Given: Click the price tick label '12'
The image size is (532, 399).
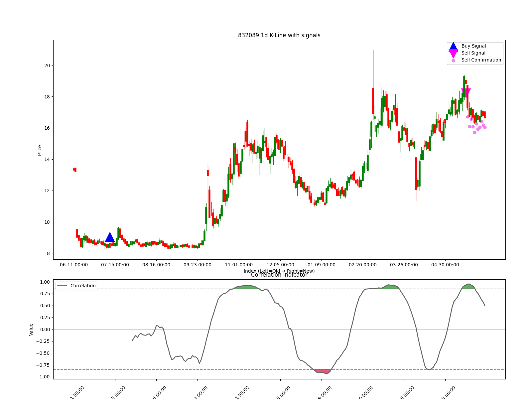Looking at the screenshot, I should (47, 191).
